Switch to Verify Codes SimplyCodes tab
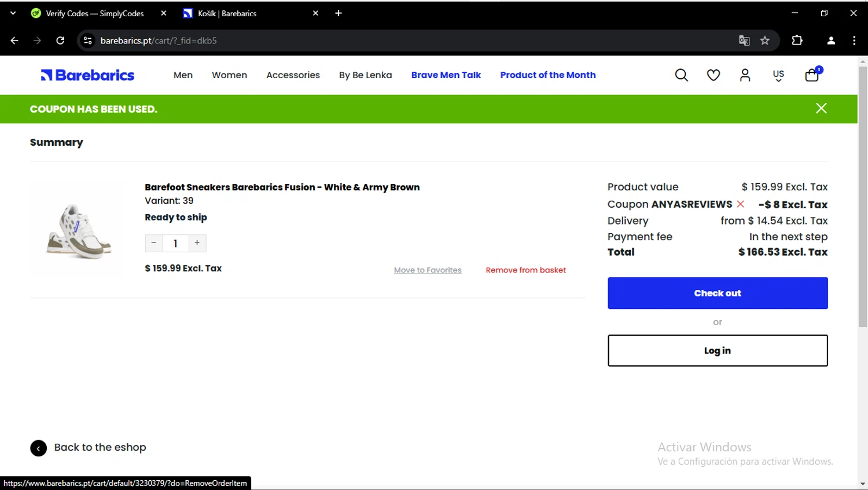 (x=95, y=13)
